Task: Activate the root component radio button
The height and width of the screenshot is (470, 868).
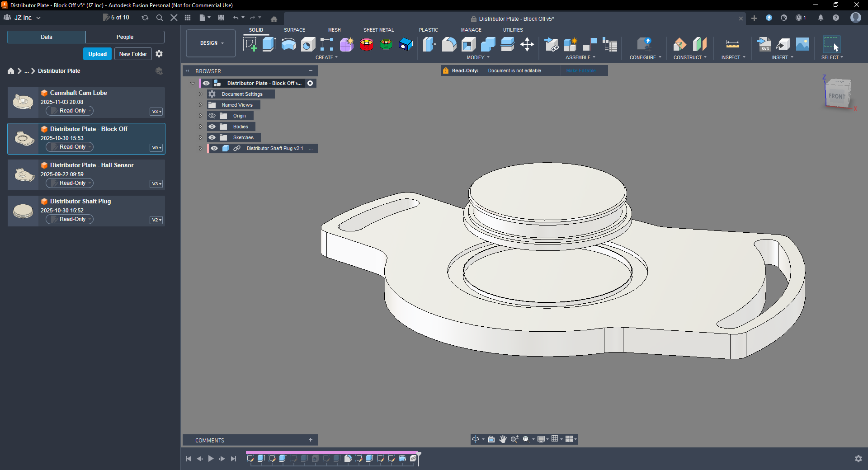Action: pos(310,83)
